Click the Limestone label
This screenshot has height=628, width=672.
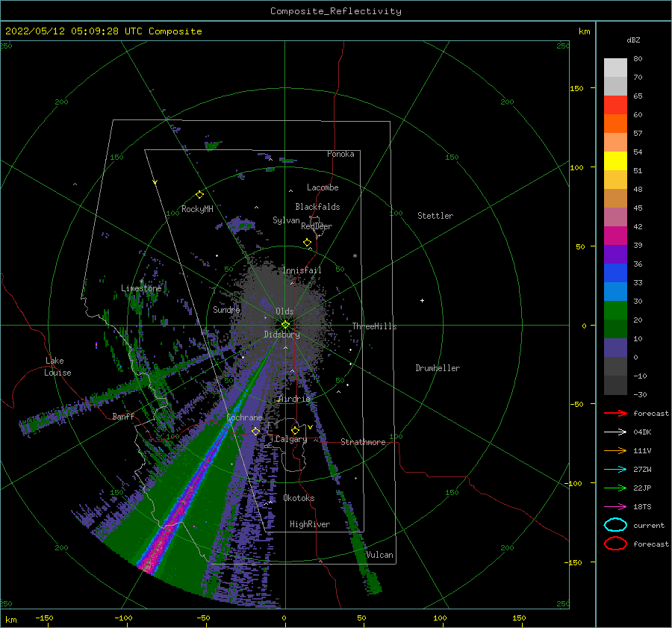click(141, 288)
